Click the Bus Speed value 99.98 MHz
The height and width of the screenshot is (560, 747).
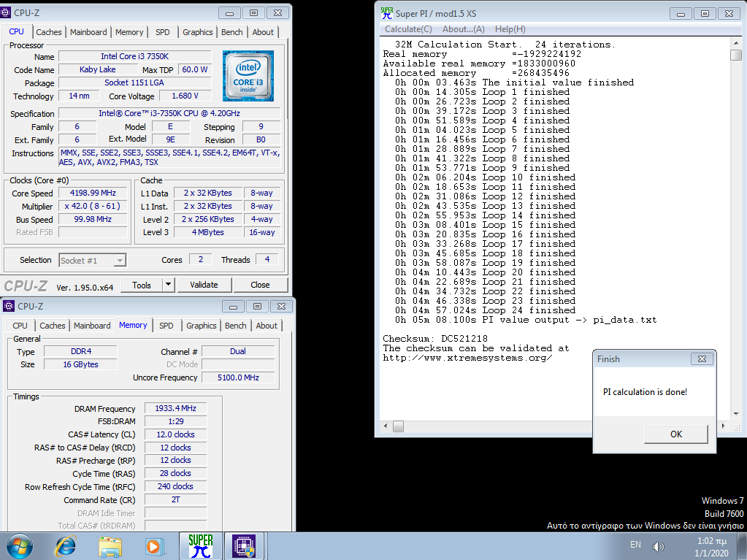click(93, 219)
